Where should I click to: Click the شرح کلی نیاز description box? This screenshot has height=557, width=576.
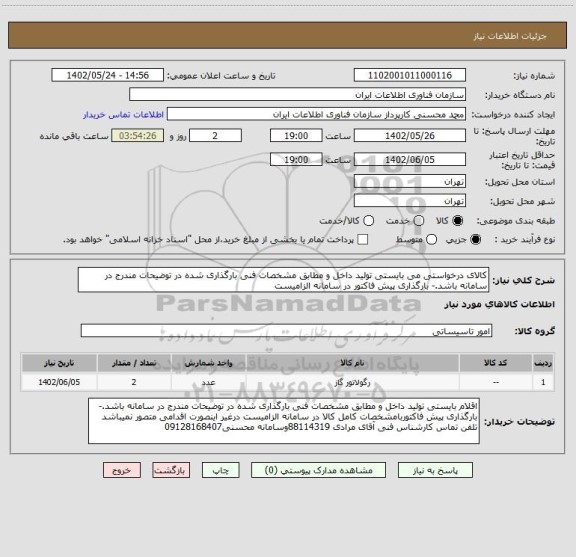pos(284,280)
